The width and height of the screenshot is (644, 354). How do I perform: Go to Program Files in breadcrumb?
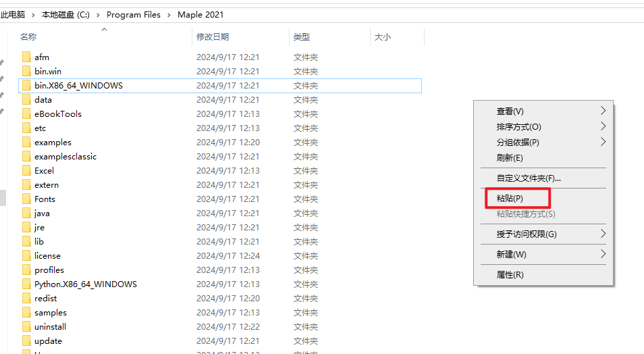coord(134,15)
